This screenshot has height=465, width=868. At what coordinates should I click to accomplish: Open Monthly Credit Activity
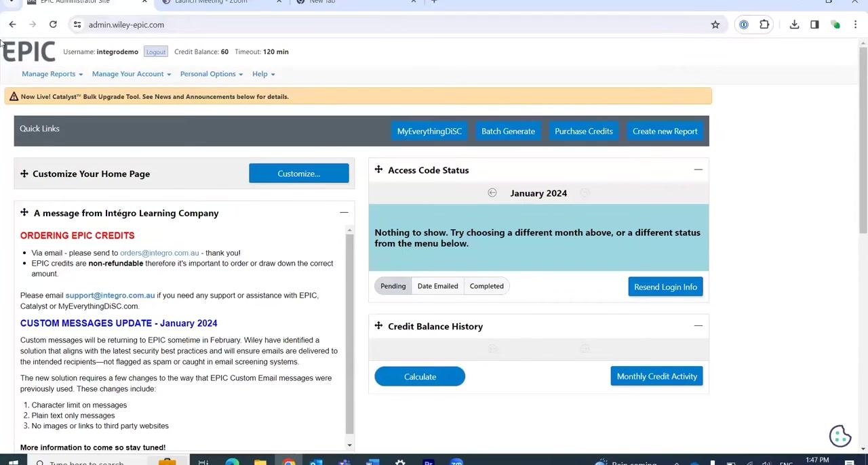(x=656, y=376)
